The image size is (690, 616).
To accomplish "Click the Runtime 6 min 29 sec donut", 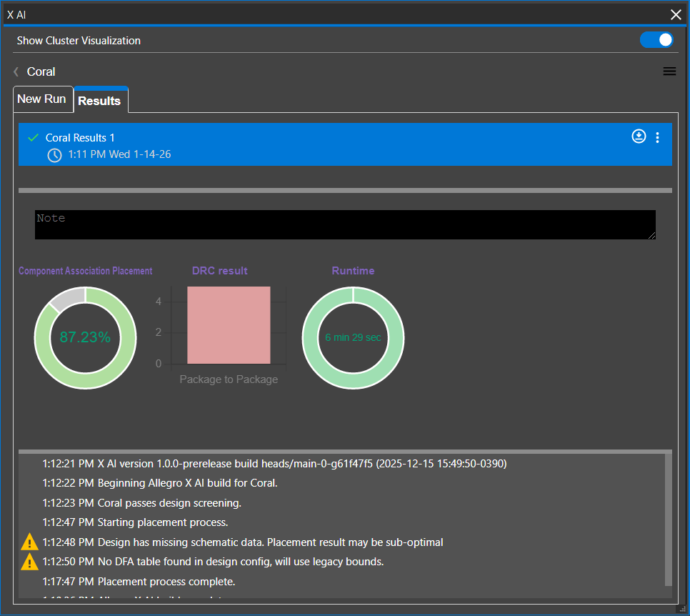I will 353,337.
